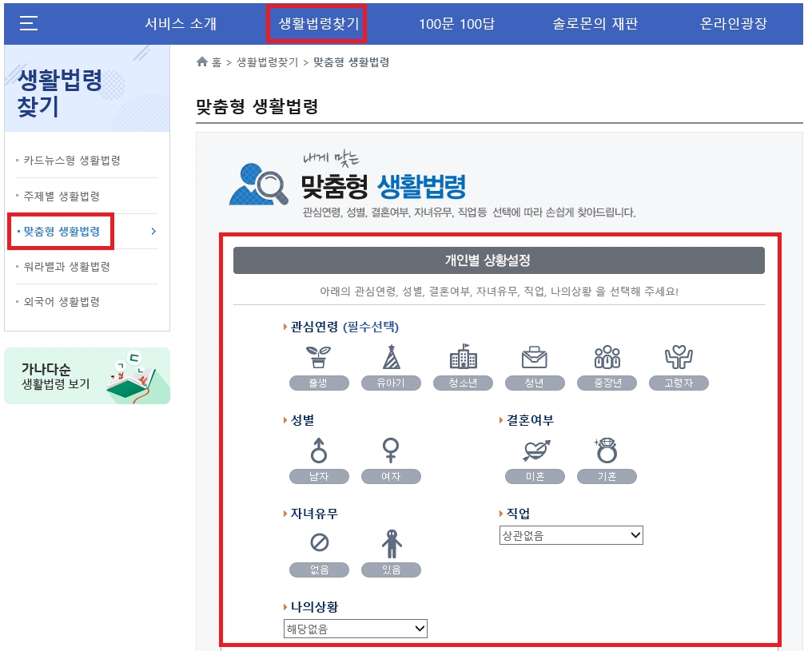Open 생활법령찾기 in top navigation
This screenshot has height=651, width=812.
pyautogui.click(x=318, y=24)
